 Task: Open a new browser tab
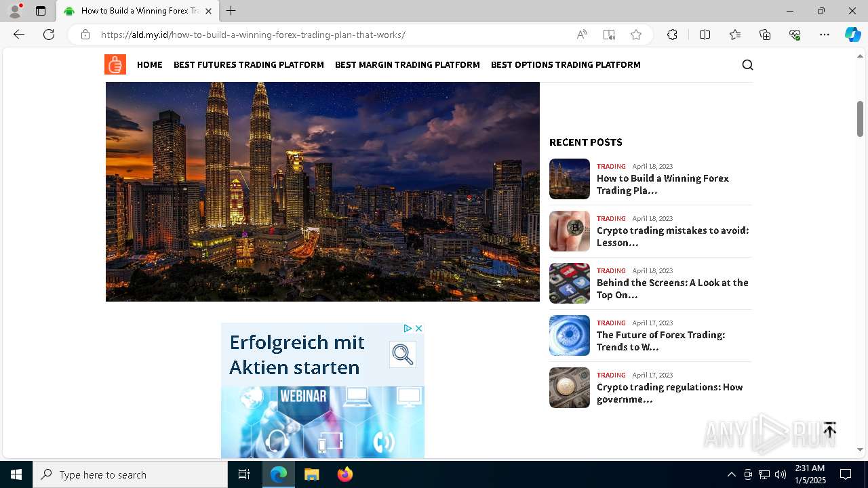[x=231, y=11]
